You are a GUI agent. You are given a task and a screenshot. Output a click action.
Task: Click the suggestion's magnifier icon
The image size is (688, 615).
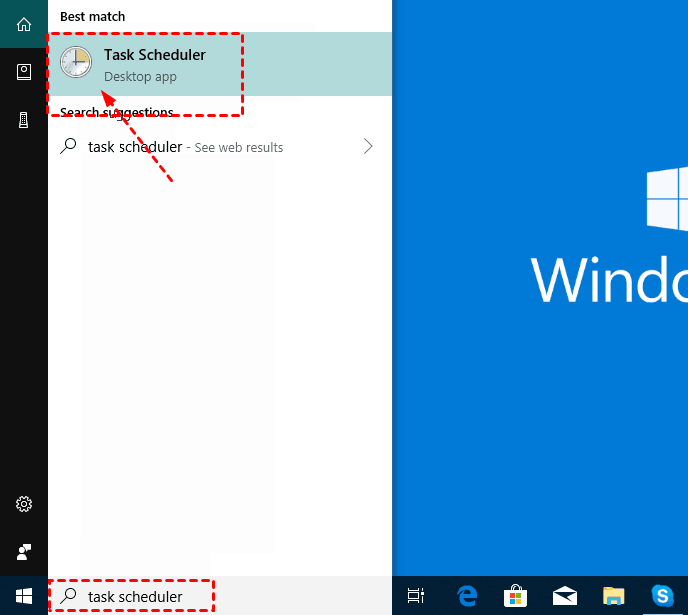point(68,146)
